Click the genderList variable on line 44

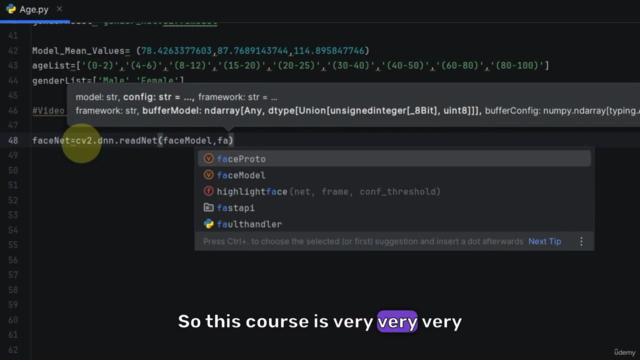(x=59, y=80)
